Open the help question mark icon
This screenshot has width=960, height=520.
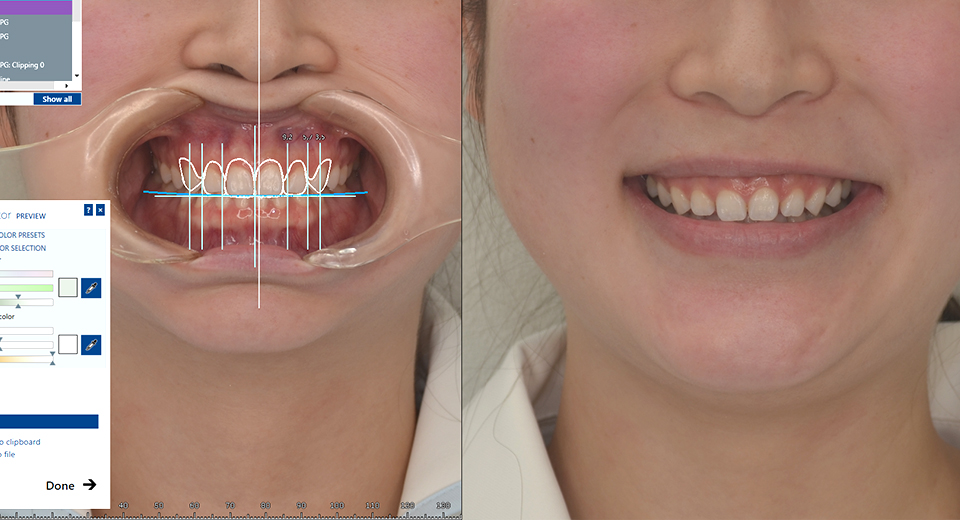click(x=88, y=210)
